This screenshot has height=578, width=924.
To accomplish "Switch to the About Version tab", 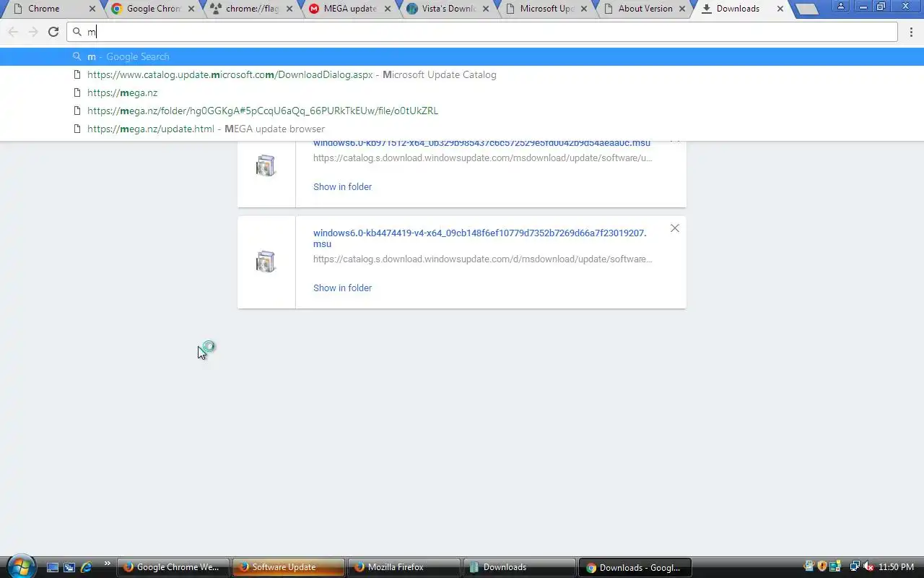I will pos(642,9).
